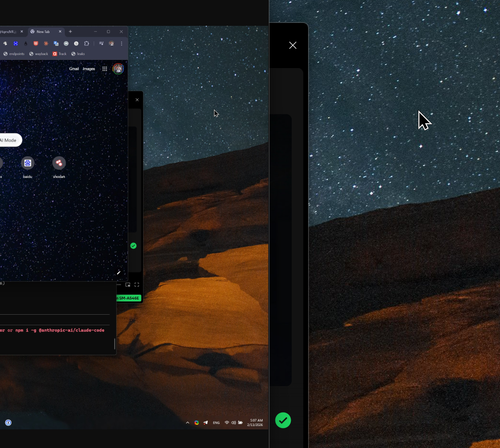Close the New Tab tab in Chrome
Image resolution: width=500 pixels, height=448 pixels.
coord(60,32)
